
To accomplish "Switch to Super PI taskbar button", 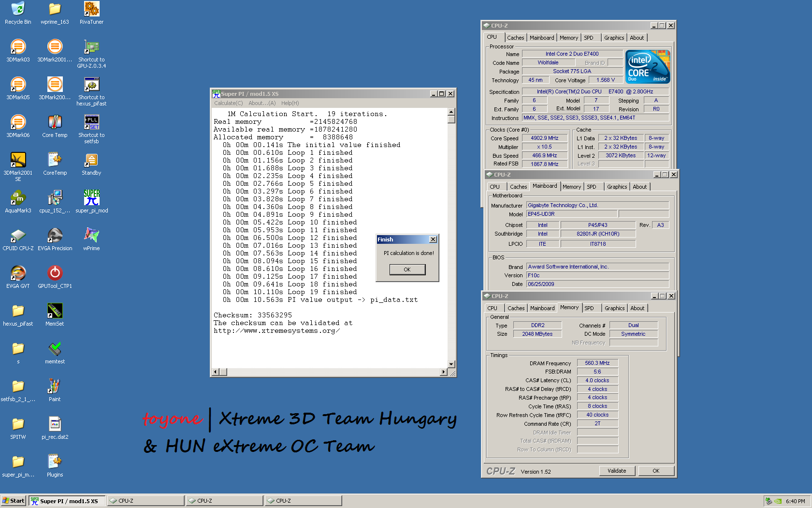I will [x=67, y=501].
